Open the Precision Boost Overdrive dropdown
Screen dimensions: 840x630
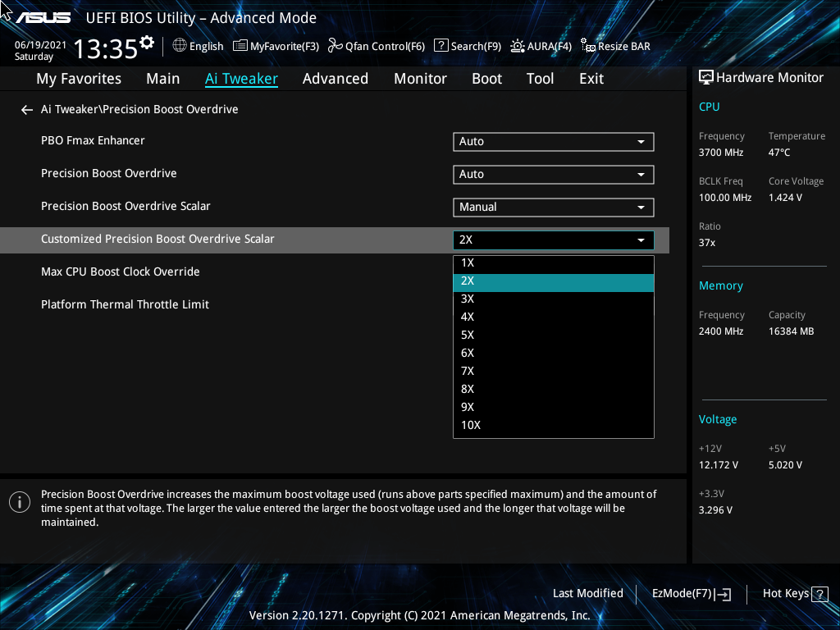553,174
